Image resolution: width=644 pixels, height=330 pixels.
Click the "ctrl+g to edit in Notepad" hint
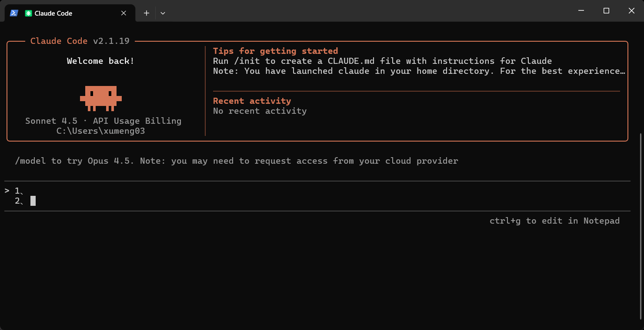pyautogui.click(x=554, y=221)
